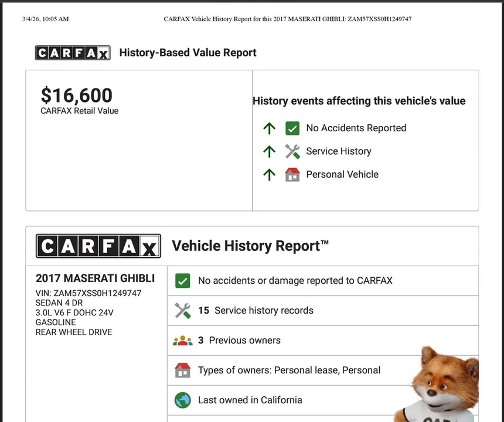504x422 pixels.
Task: Click the Personal Vehicle value event text
Action: pyautogui.click(x=342, y=174)
